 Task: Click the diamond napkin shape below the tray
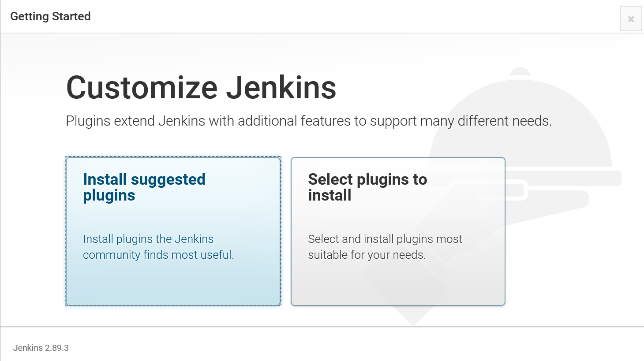click(412, 282)
